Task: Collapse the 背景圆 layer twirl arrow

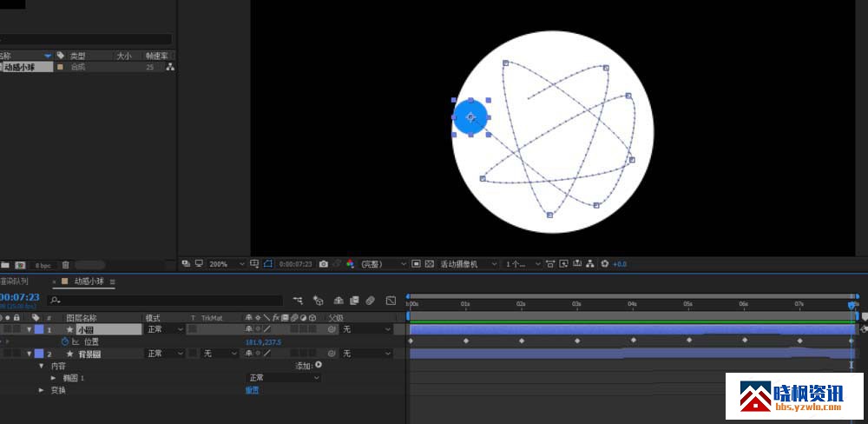Action: pos(30,354)
